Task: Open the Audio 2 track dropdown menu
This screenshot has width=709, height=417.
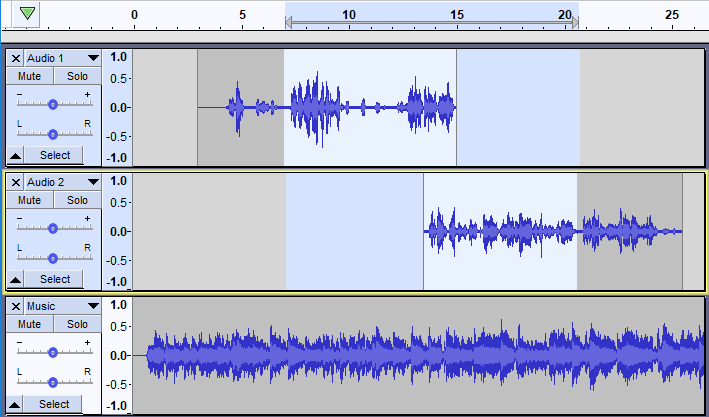Action: click(93, 182)
